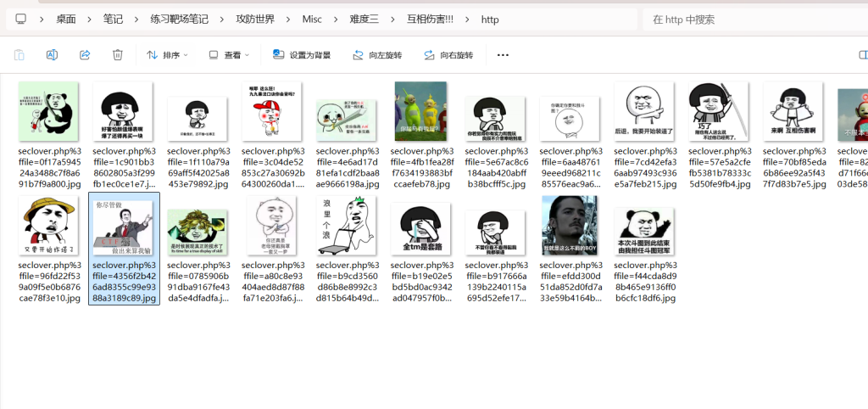Navigate to 攻防世界 folder in breadcrumb
The height and width of the screenshot is (409, 868).
pos(254,20)
